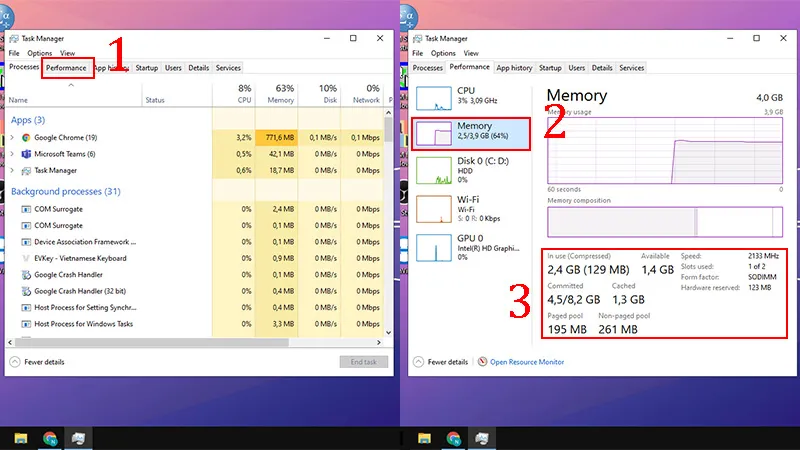Open View menu in right Task Manager
This screenshot has height=450, width=800.
pyautogui.click(x=471, y=53)
